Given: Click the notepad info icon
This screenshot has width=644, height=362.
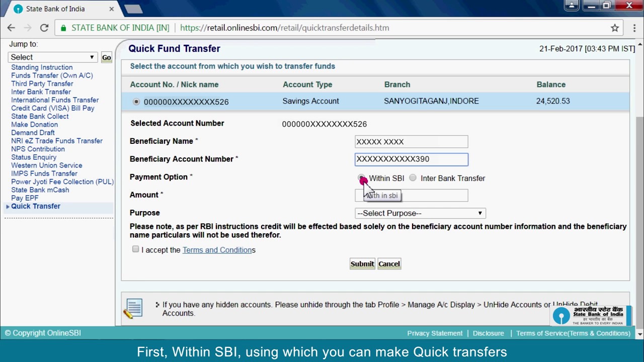Looking at the screenshot, I should tap(133, 308).
